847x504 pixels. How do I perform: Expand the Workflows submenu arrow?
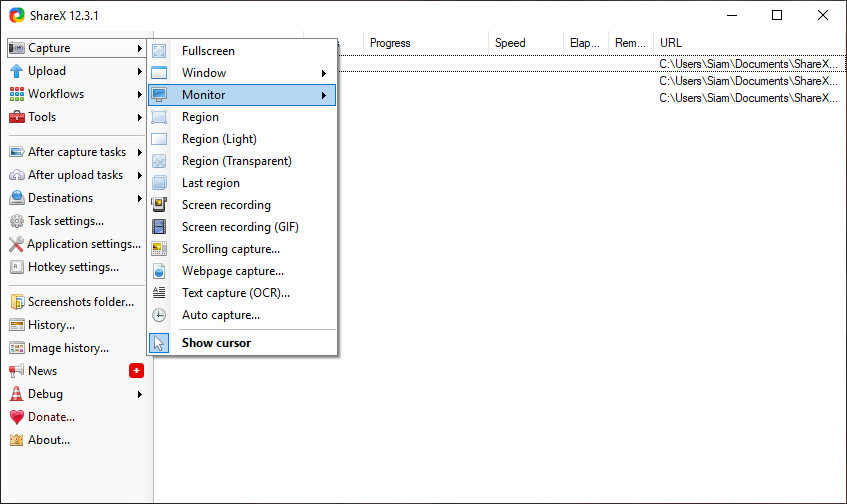point(140,94)
